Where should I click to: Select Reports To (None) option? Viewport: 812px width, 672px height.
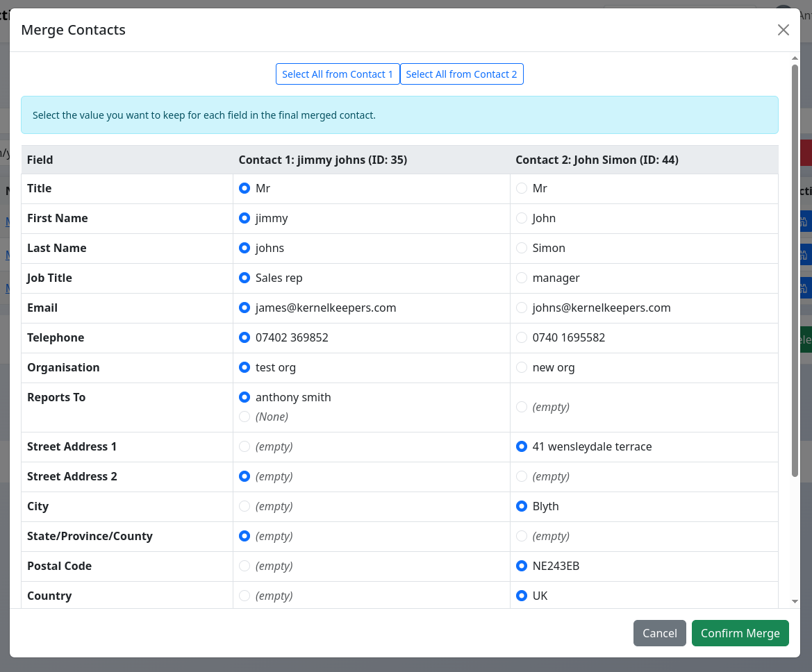pos(245,417)
